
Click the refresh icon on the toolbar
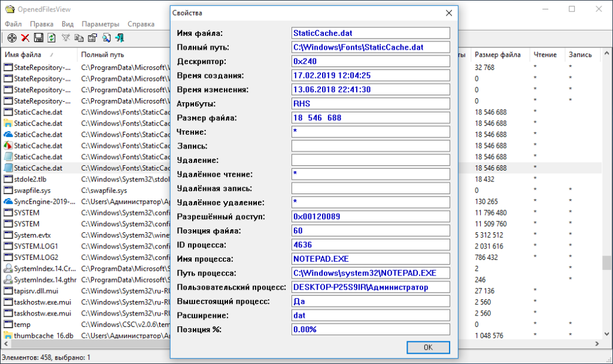[51, 37]
